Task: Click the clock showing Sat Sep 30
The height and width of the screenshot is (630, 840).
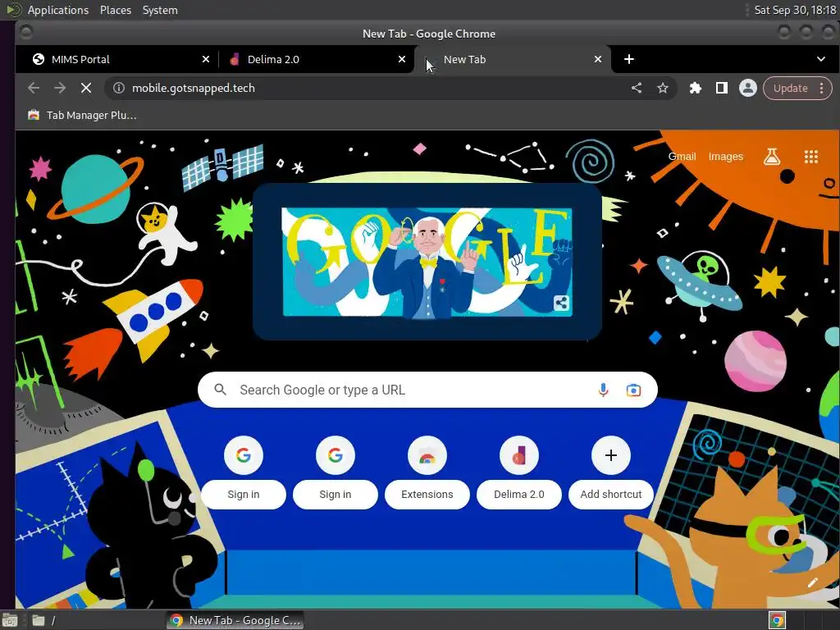Action: (795, 10)
